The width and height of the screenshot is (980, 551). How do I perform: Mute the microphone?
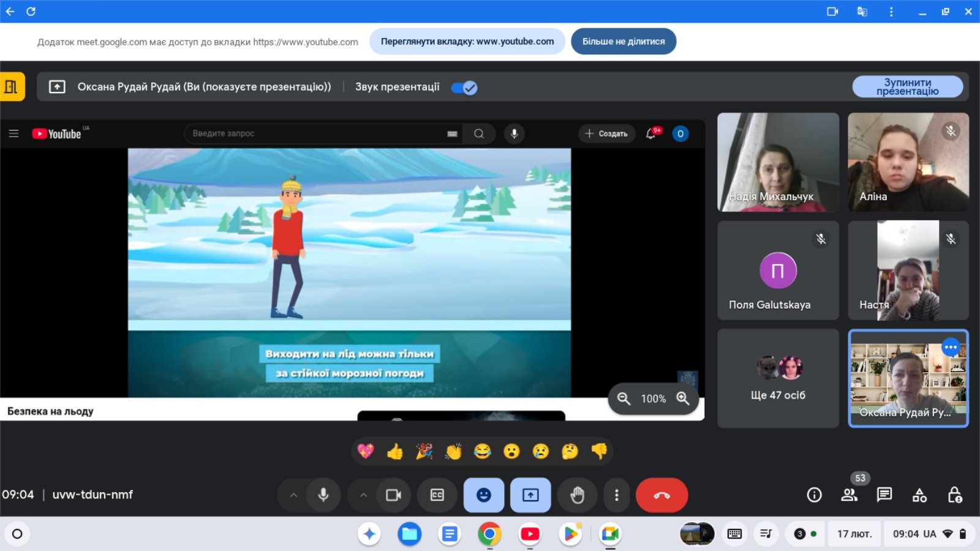click(323, 495)
